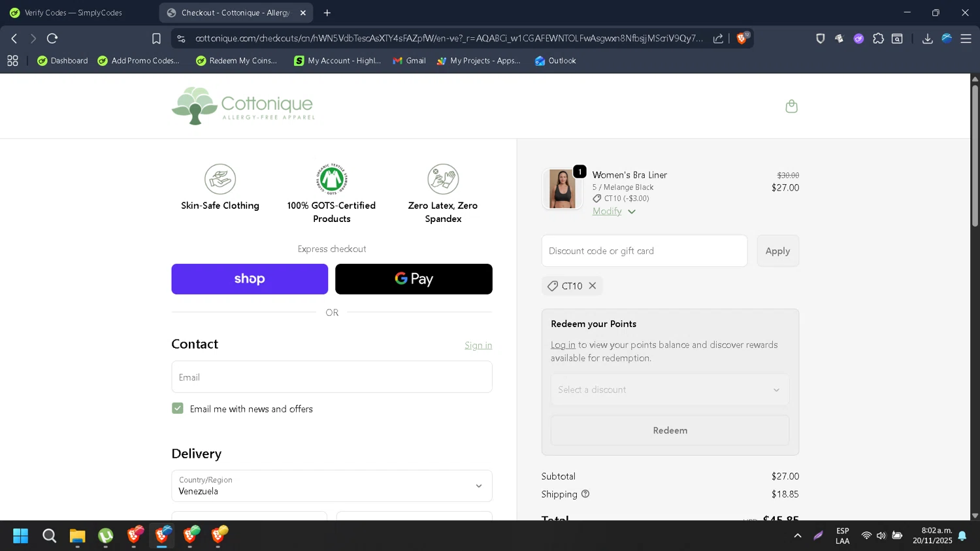Select the Checkout - Cottonique tab
This screenshot has width=980, height=551.
(236, 12)
